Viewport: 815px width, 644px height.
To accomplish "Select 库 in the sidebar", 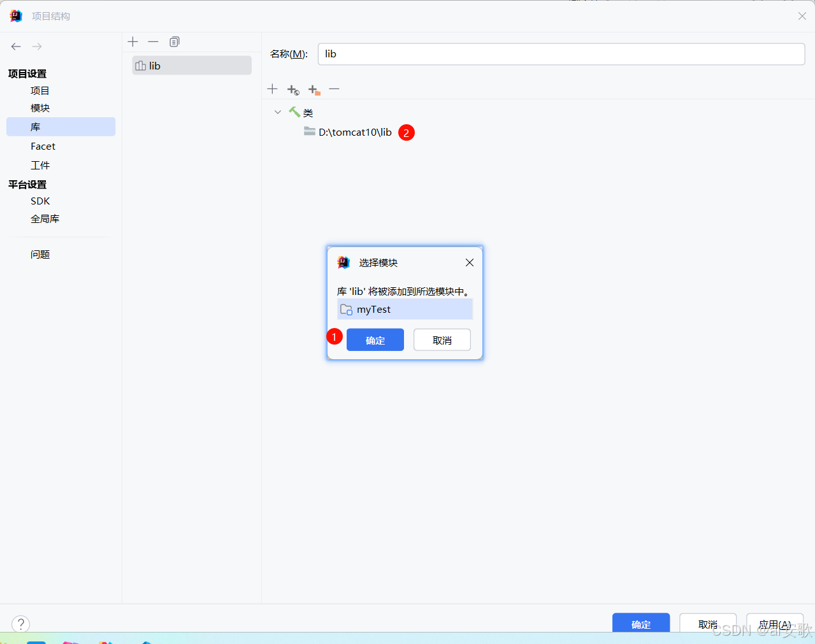I will pos(61,127).
